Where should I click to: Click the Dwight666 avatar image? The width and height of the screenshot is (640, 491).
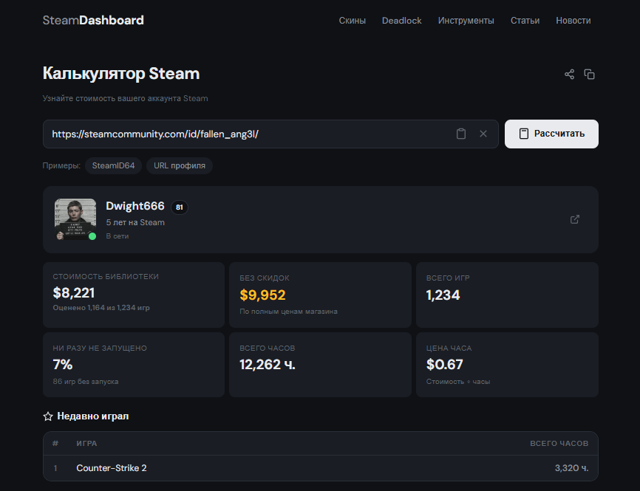coord(76,219)
